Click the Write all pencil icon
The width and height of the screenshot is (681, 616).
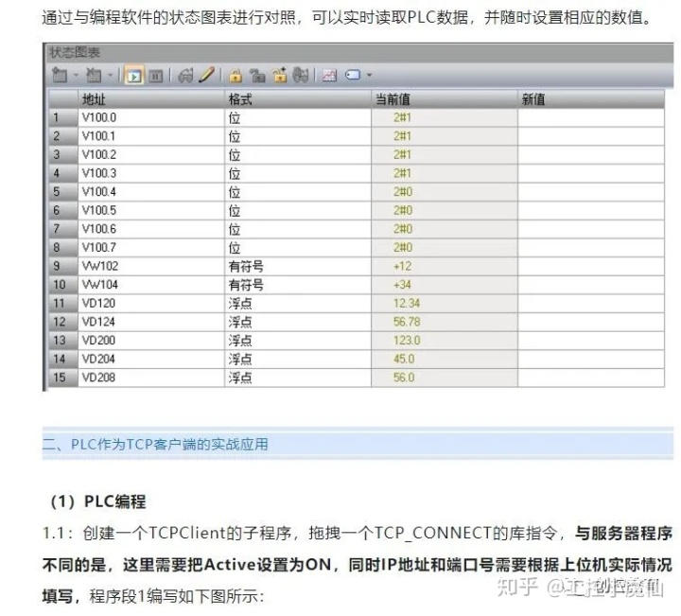tap(207, 75)
